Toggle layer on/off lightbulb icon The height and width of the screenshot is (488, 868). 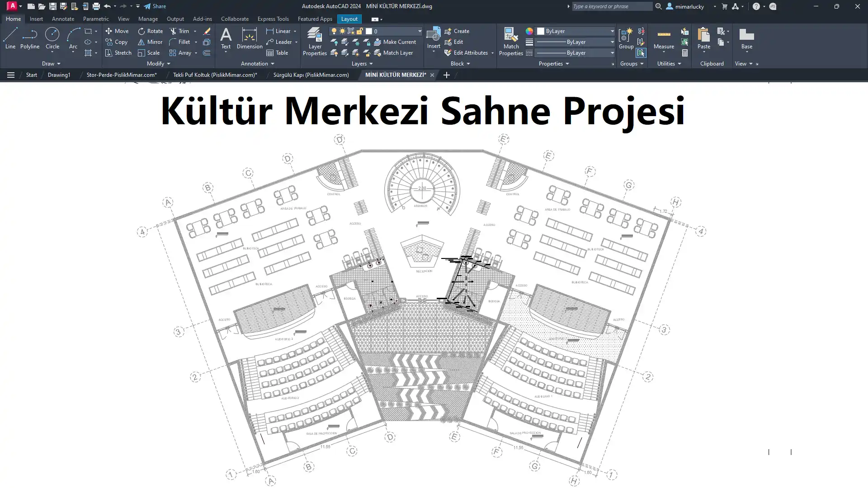click(334, 31)
